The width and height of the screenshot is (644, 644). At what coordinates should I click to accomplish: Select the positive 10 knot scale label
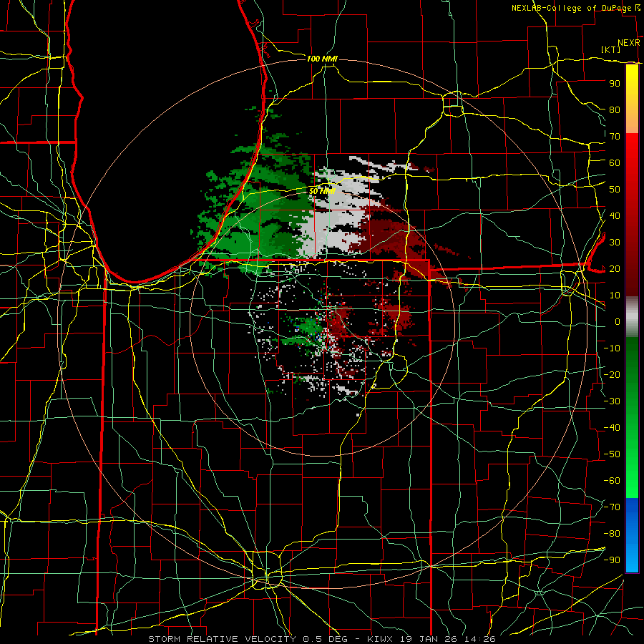pyautogui.click(x=615, y=296)
